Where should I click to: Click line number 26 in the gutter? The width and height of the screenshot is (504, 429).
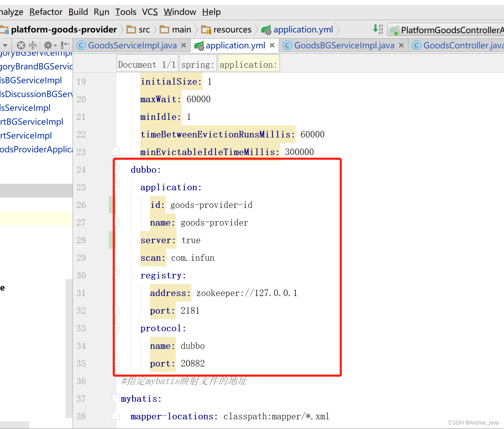coord(81,205)
